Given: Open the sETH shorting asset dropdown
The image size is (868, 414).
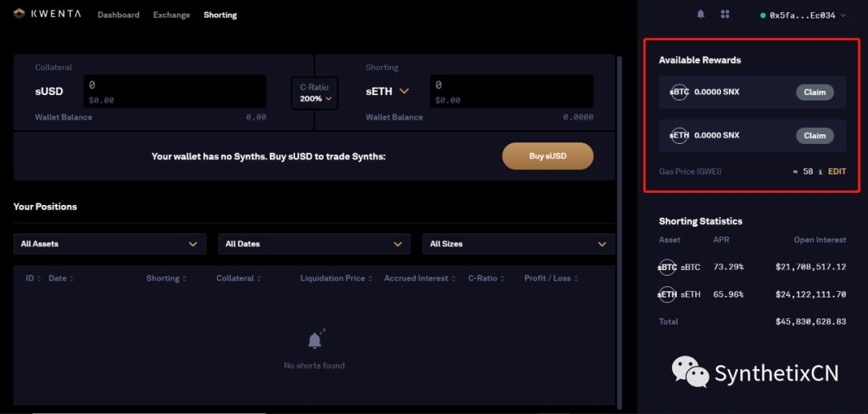Looking at the screenshot, I should (x=387, y=92).
